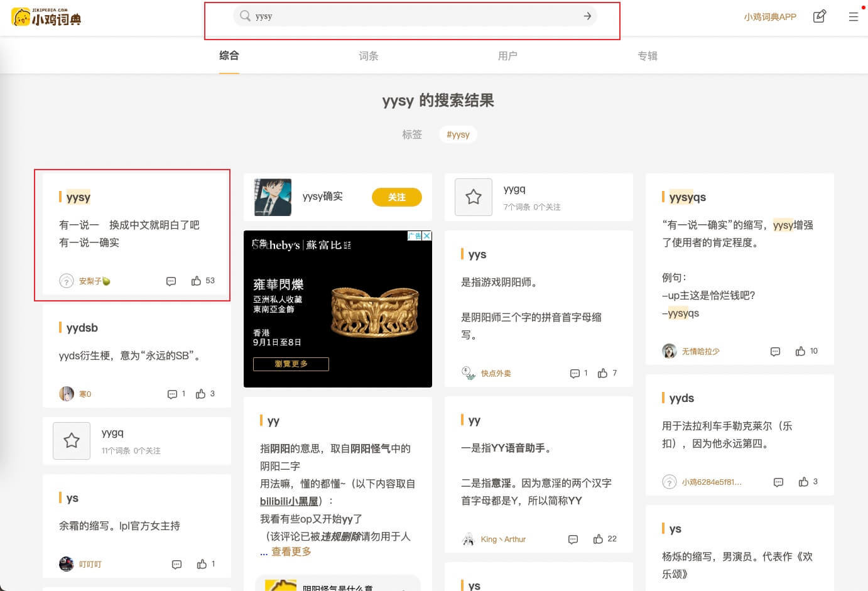Submit search via the arrow icon
Viewport: 868px width, 591px height.
click(586, 16)
